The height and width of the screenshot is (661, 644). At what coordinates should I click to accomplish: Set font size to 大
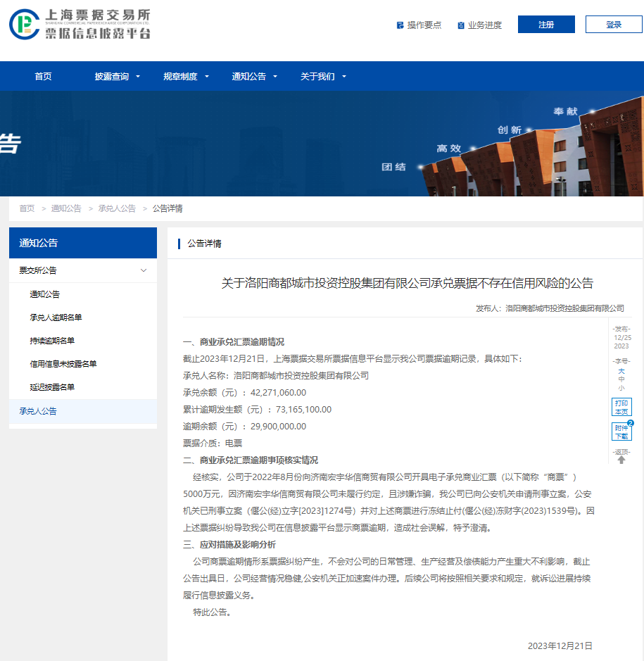(x=621, y=372)
